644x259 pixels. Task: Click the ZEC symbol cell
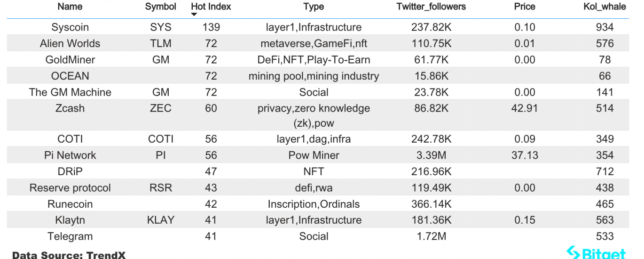(160, 108)
